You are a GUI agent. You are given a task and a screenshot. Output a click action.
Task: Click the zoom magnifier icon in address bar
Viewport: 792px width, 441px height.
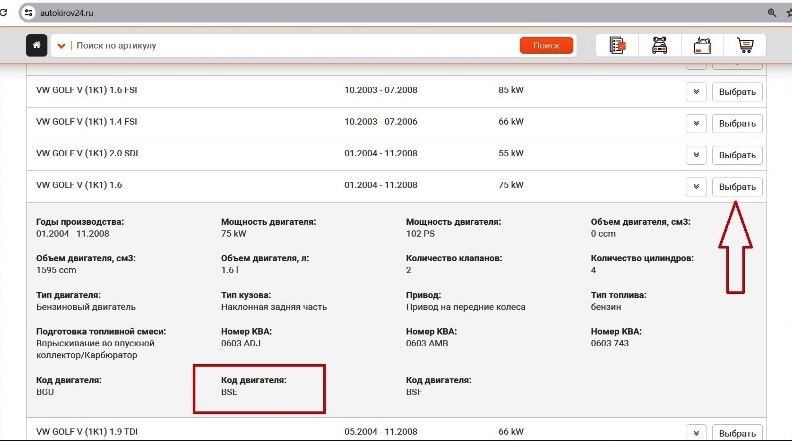tap(772, 13)
